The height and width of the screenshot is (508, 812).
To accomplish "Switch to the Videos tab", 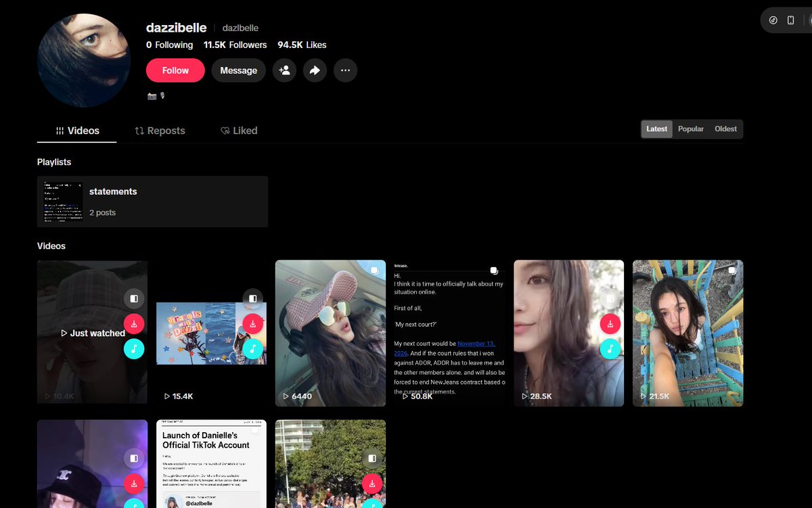I will click(x=77, y=131).
